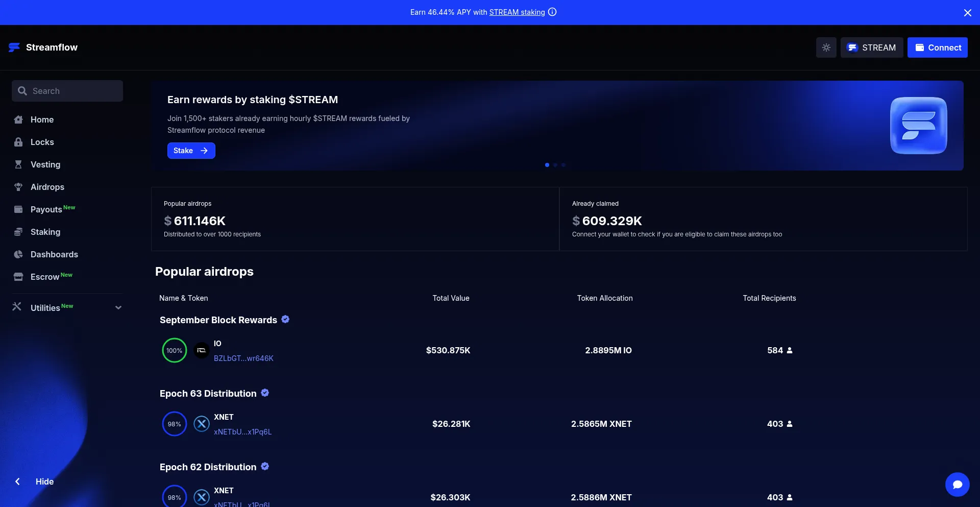
Task: Click verified badge beside Epoch 62 Distribution
Action: pos(265,466)
